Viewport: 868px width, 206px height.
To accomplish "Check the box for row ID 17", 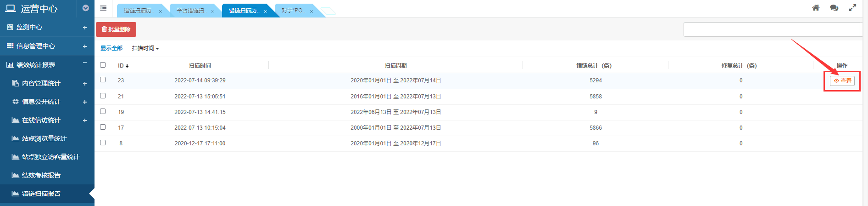I will tap(103, 127).
